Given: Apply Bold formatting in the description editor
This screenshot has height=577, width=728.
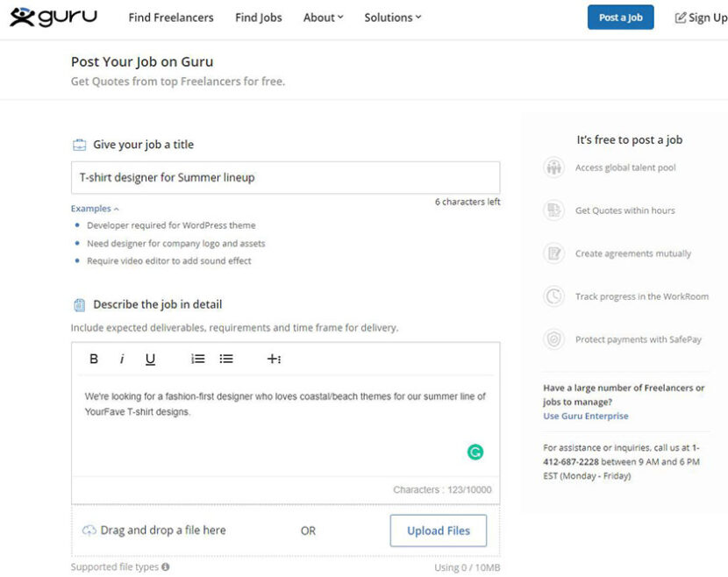Looking at the screenshot, I should 94,359.
